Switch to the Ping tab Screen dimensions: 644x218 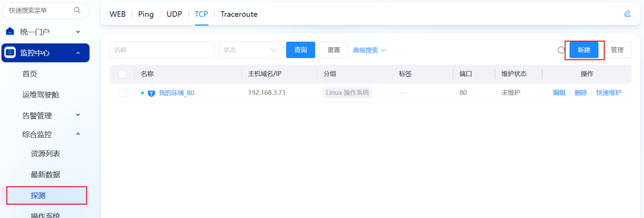(146, 14)
